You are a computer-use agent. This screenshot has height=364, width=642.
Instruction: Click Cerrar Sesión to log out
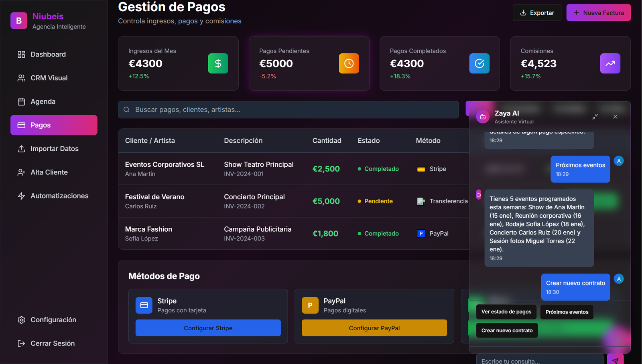pos(53,344)
